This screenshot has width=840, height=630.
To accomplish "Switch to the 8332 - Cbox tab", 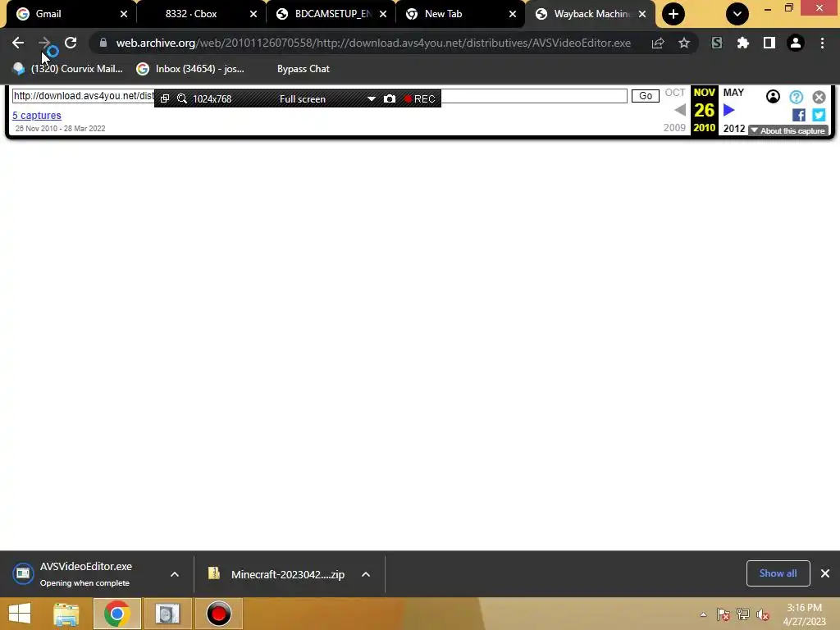I will 202,14.
